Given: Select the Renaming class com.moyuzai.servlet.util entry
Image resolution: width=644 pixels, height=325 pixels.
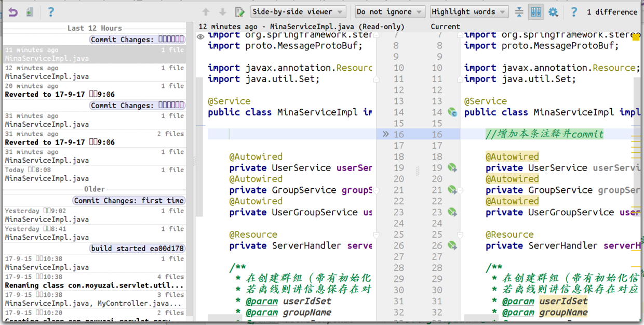Looking at the screenshot, I should point(95,285).
